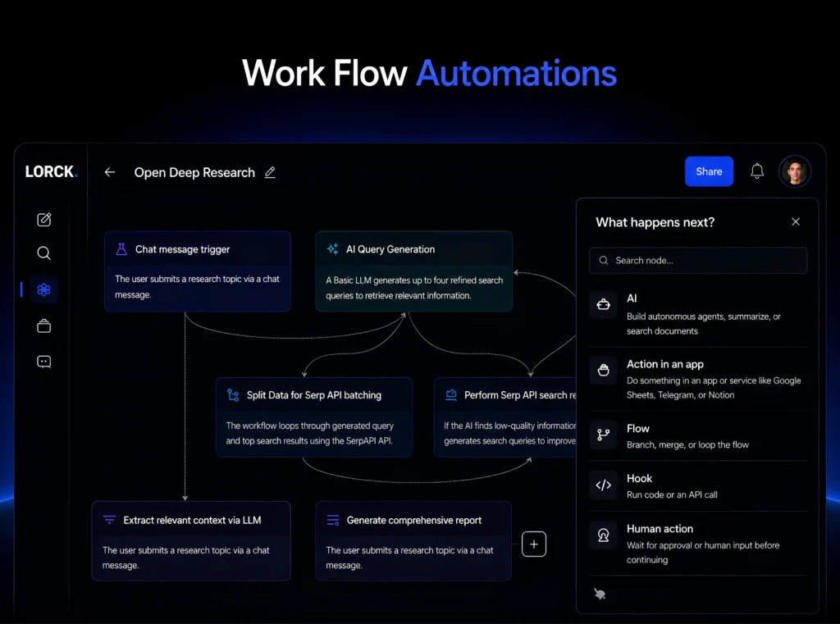Click the LORCK logo
Screen dimensions: 840x624
coord(52,171)
